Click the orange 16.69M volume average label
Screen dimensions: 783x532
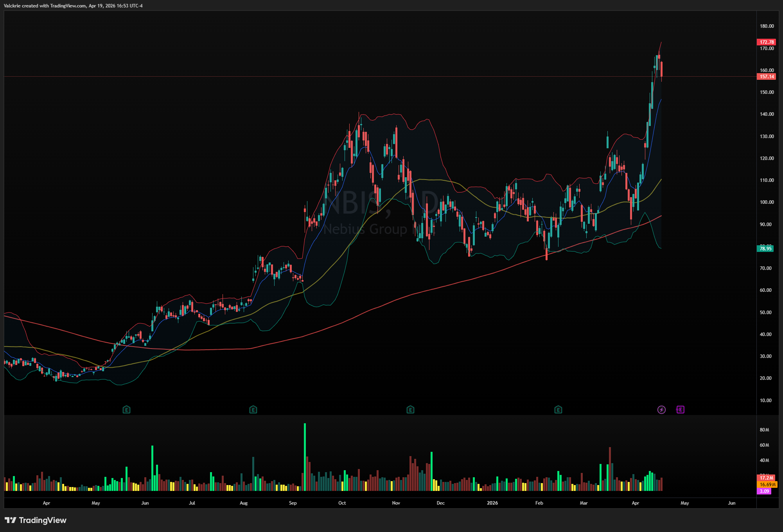(x=767, y=485)
